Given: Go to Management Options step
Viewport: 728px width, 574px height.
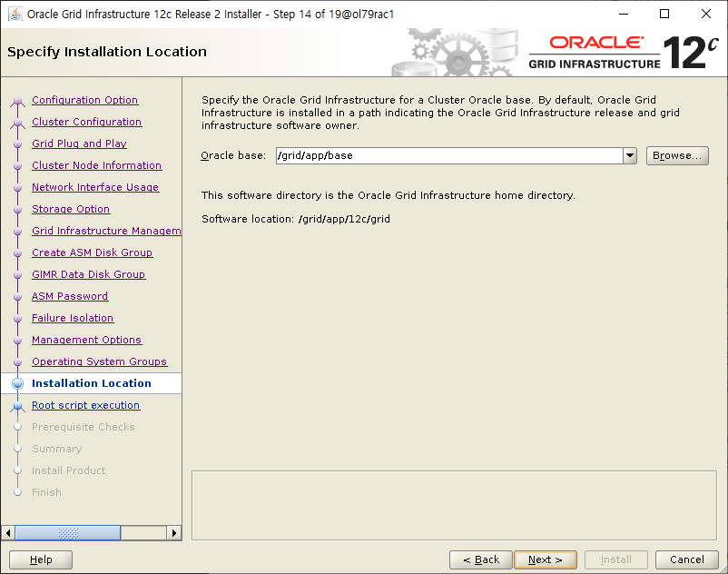Looking at the screenshot, I should pyautogui.click(x=86, y=340).
